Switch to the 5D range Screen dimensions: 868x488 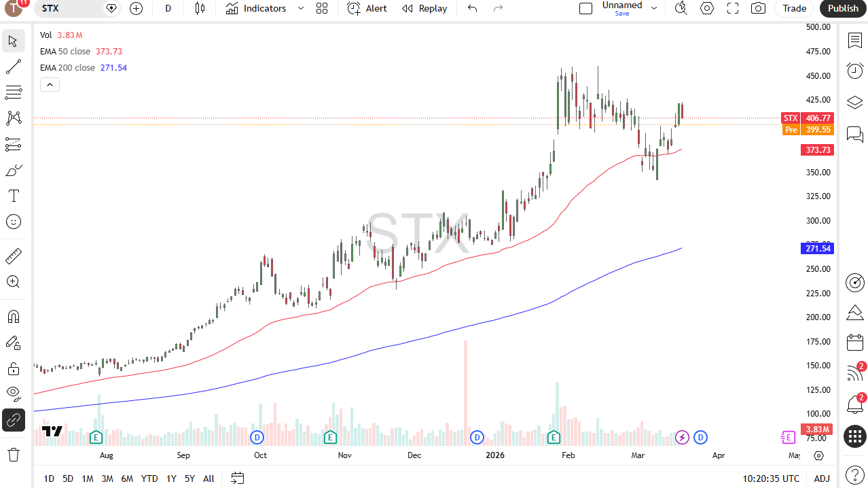(x=68, y=478)
